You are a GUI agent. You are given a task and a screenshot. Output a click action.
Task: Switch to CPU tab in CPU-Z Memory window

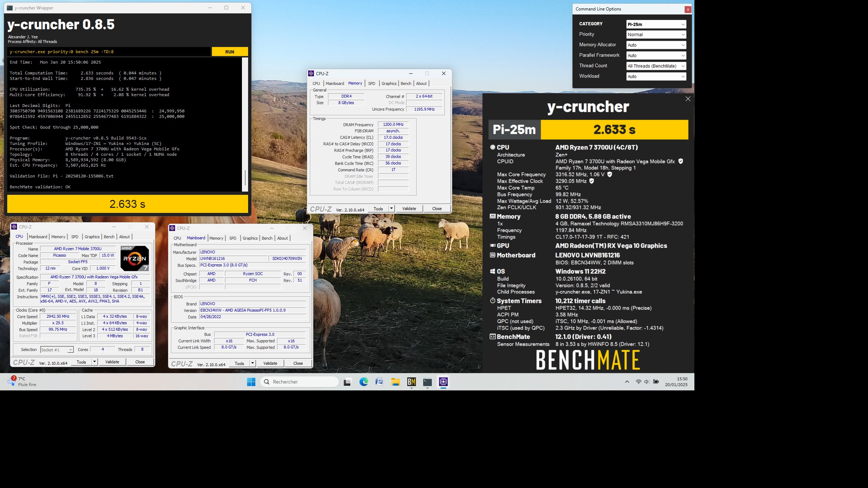point(316,84)
